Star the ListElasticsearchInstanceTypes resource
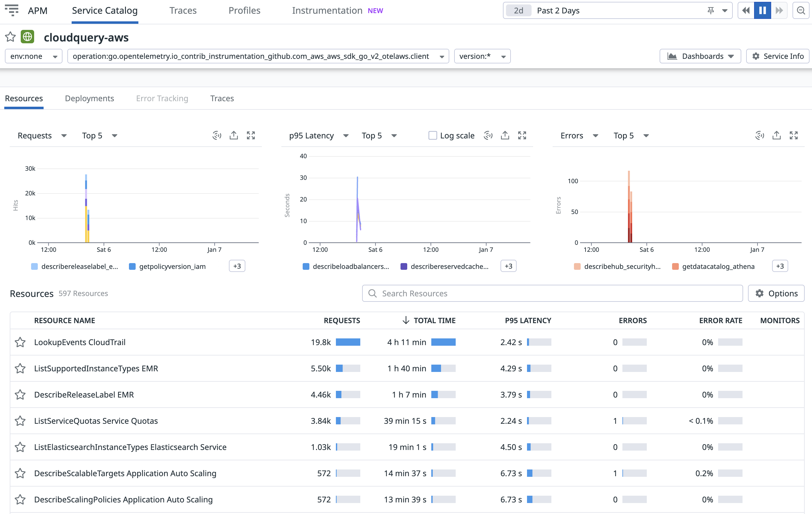The image size is (812, 514). (20, 447)
